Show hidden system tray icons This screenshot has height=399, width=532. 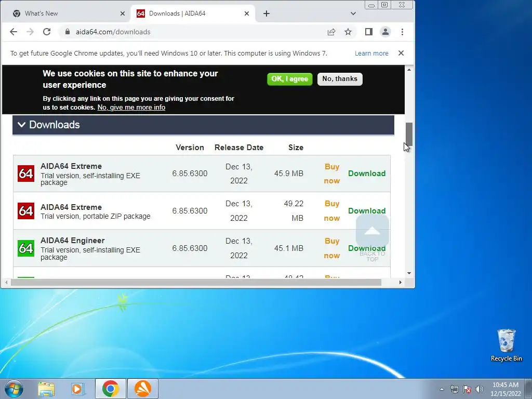(x=442, y=389)
